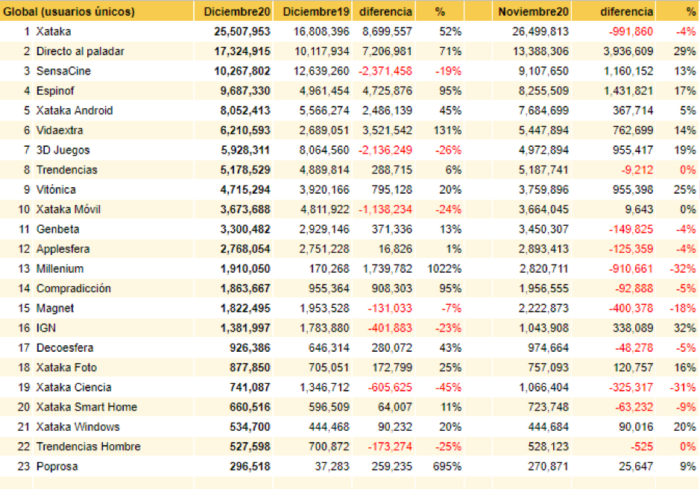Screen dimensions: 700x489
Task: Click the 'Xataka Android' cell
Action: tap(75, 111)
